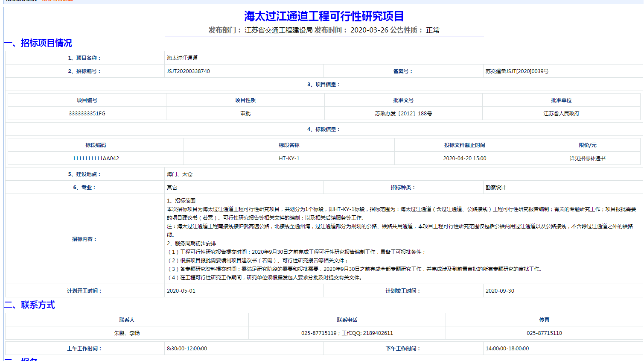644x361 pixels.
Task: Click the 上午工作时间 label
Action: (84, 349)
